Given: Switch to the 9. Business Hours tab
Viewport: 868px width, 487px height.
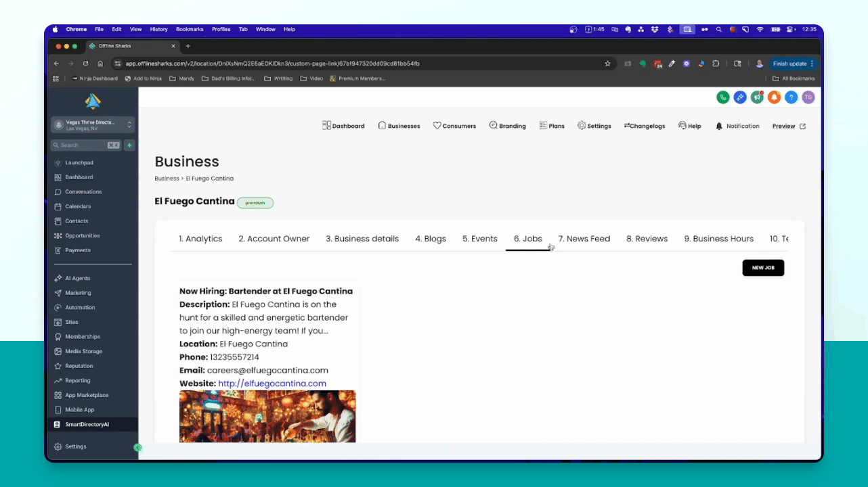Looking at the screenshot, I should pos(718,239).
